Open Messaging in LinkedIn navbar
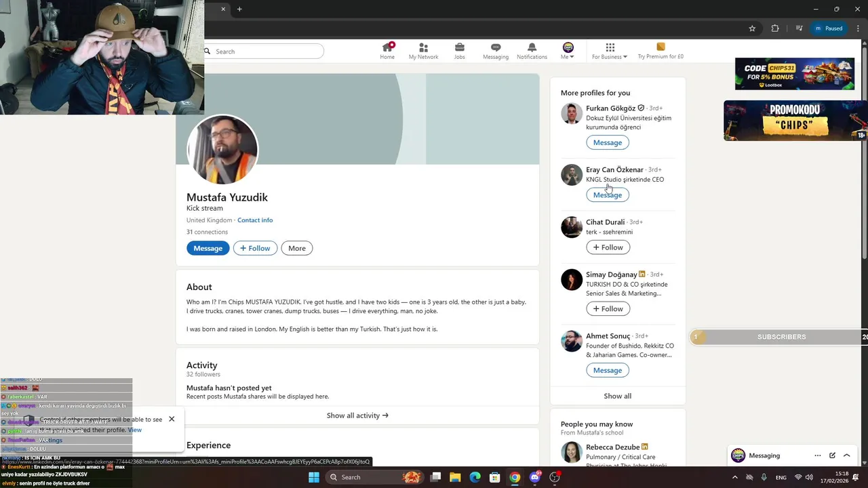 click(x=496, y=51)
